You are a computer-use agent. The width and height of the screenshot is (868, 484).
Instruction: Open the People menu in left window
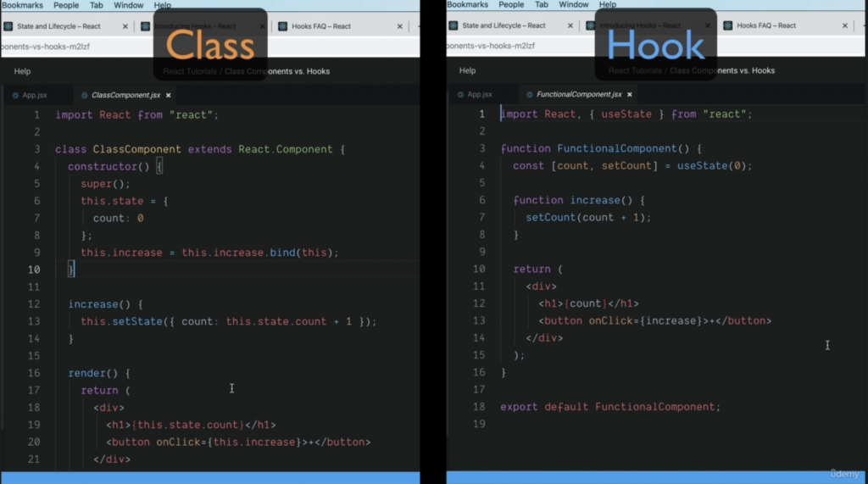(x=66, y=5)
